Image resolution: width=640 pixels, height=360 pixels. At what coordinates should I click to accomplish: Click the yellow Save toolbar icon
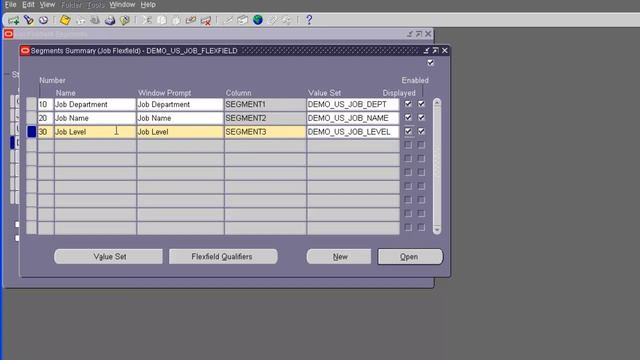point(65,20)
